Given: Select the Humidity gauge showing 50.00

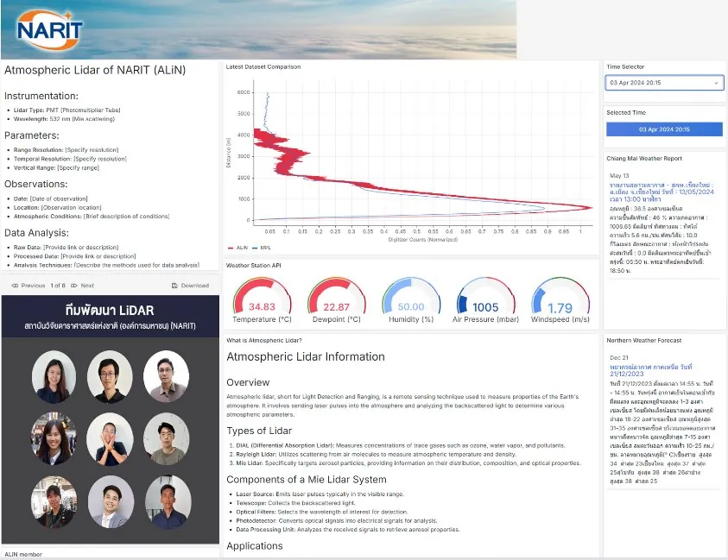Looking at the screenshot, I should tap(411, 299).
